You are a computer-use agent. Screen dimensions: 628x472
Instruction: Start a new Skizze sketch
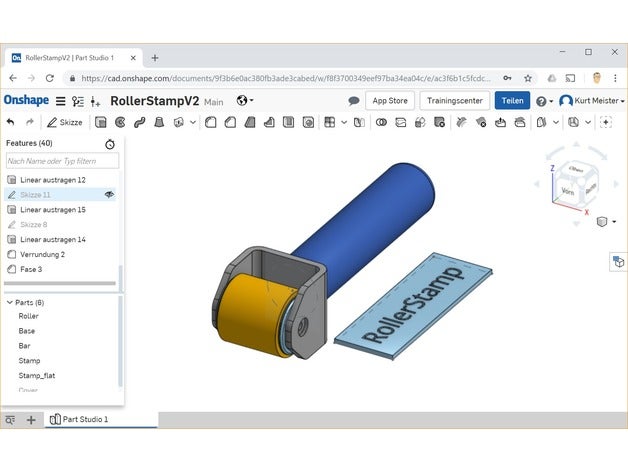point(64,122)
